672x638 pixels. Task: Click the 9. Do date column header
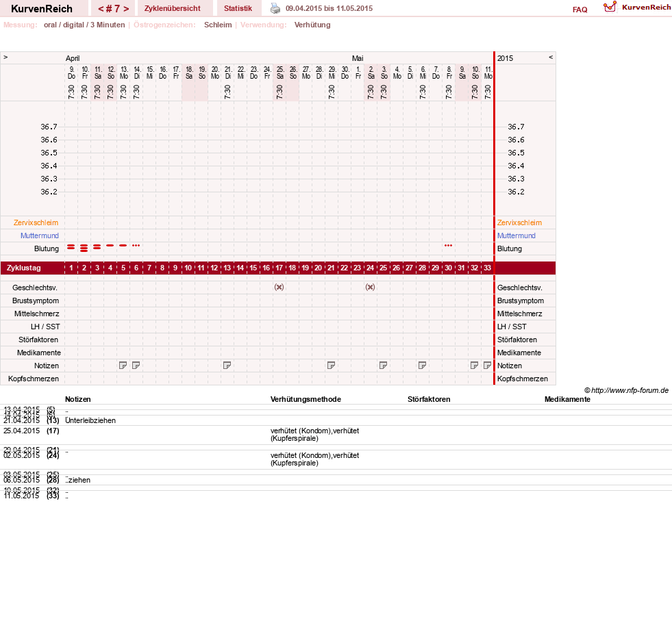click(x=71, y=73)
